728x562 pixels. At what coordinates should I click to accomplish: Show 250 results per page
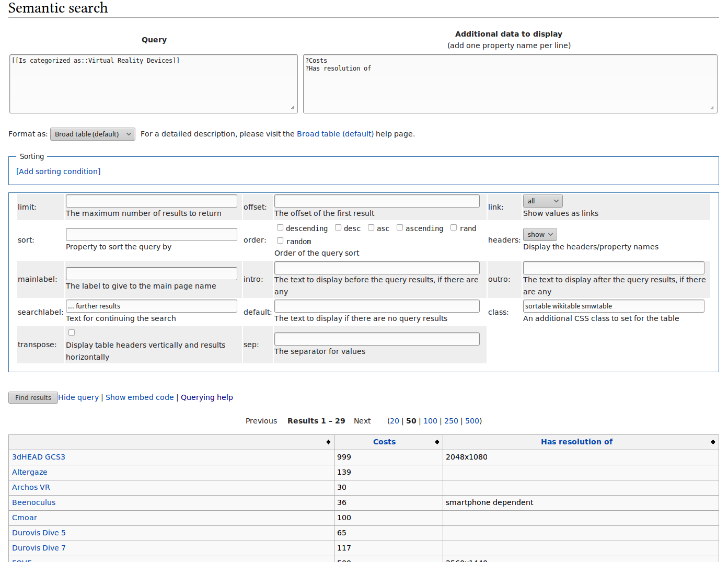coord(451,421)
